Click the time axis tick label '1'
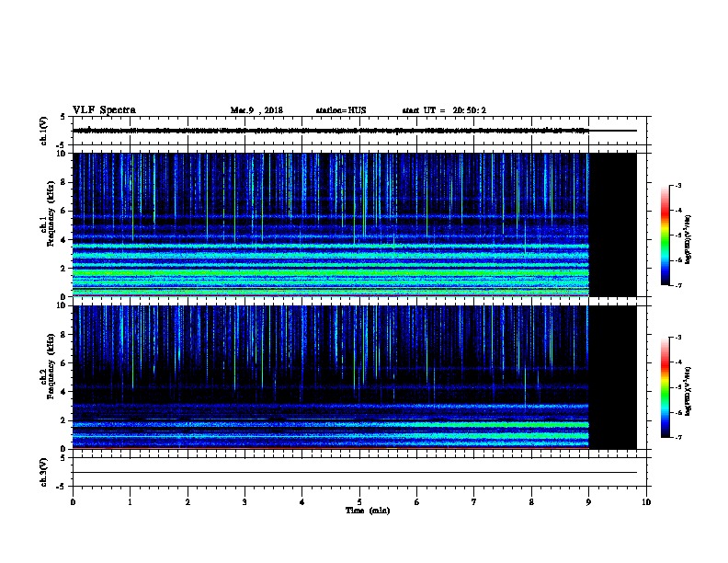 pos(130,501)
